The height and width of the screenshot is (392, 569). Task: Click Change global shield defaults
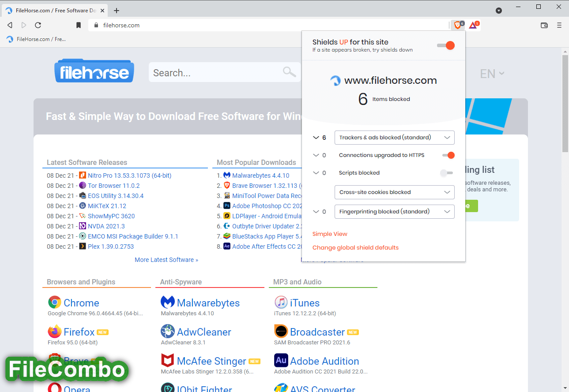click(x=355, y=248)
